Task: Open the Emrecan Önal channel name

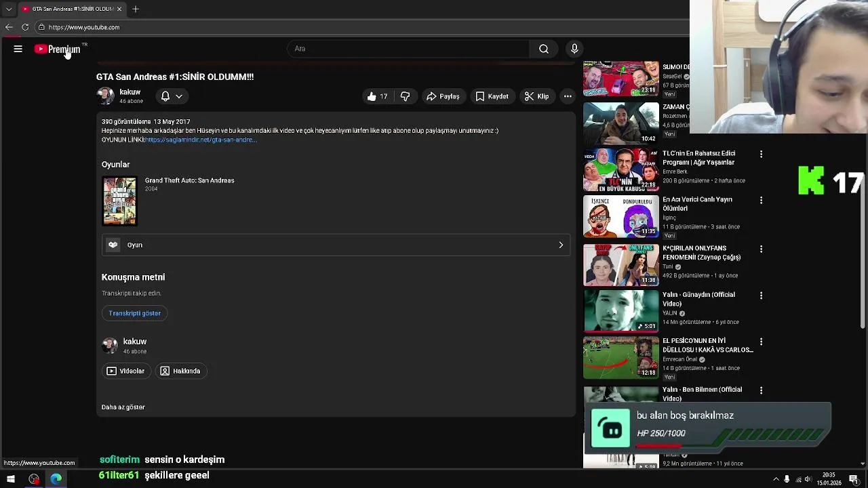Action: (680, 359)
